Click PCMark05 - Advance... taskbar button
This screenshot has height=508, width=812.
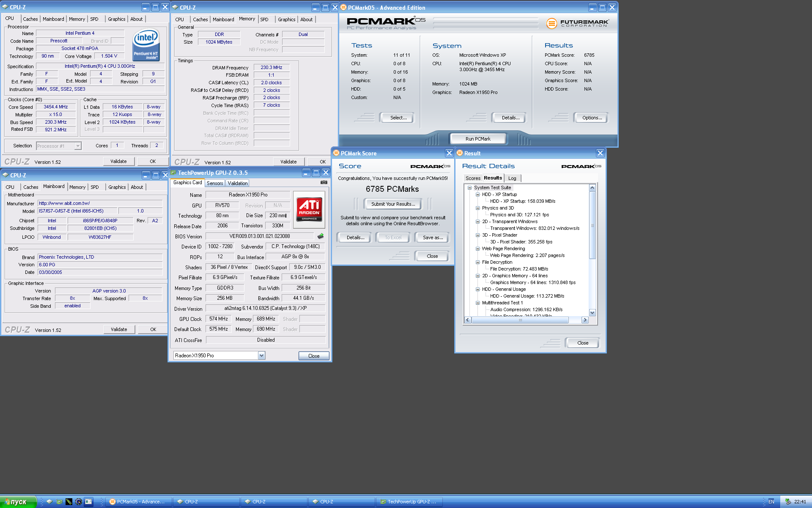point(138,502)
